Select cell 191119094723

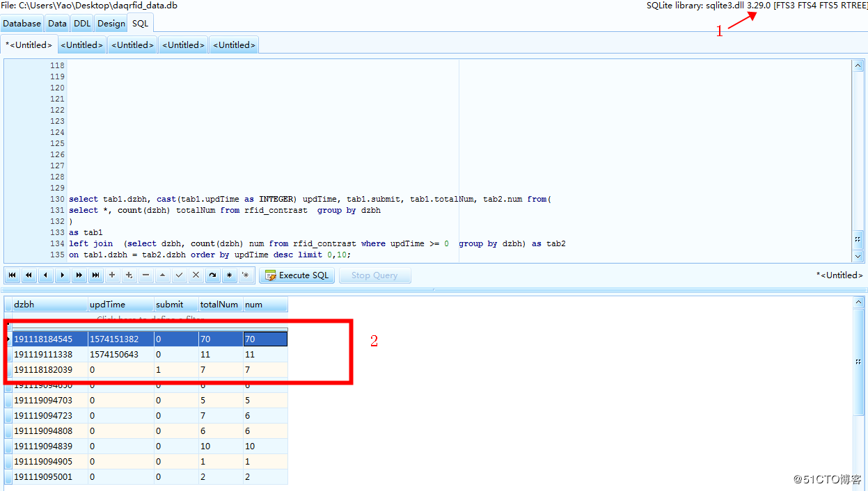point(50,416)
